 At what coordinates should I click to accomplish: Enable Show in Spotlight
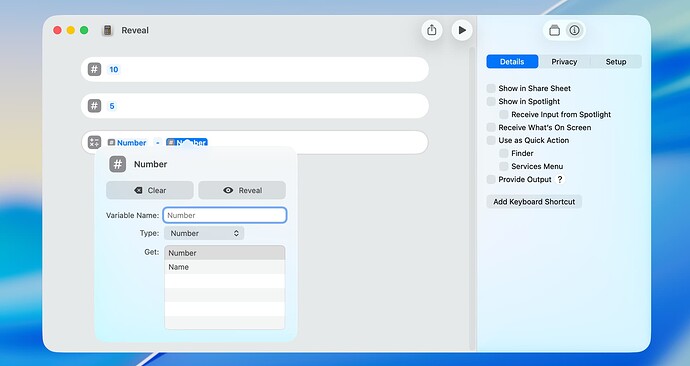coord(491,101)
